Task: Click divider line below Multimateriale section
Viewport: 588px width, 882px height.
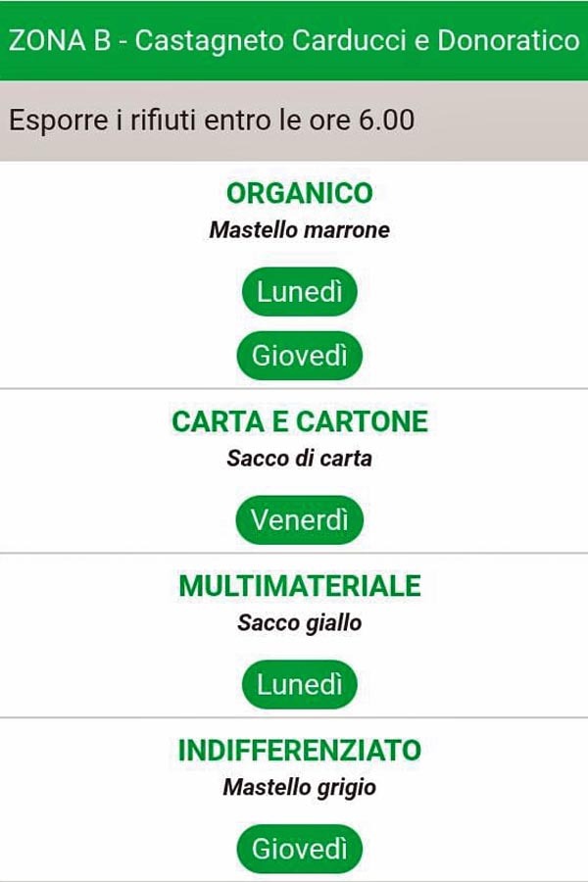Action: click(294, 717)
